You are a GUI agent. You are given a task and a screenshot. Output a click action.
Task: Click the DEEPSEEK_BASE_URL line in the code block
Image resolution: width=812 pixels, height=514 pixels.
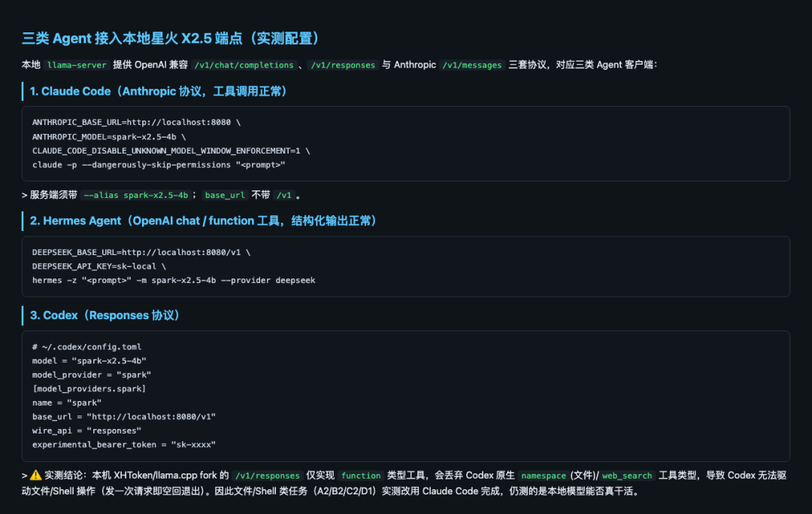pyautogui.click(x=141, y=252)
